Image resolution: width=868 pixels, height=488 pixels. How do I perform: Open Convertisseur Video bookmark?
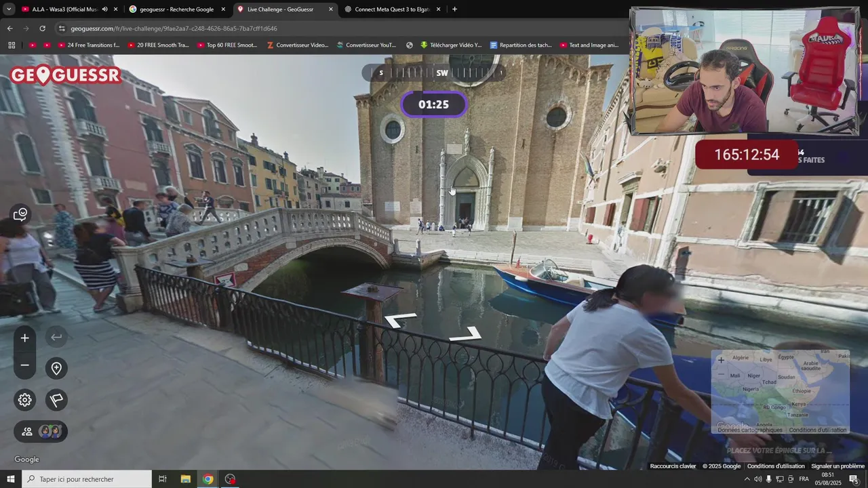[298, 45]
